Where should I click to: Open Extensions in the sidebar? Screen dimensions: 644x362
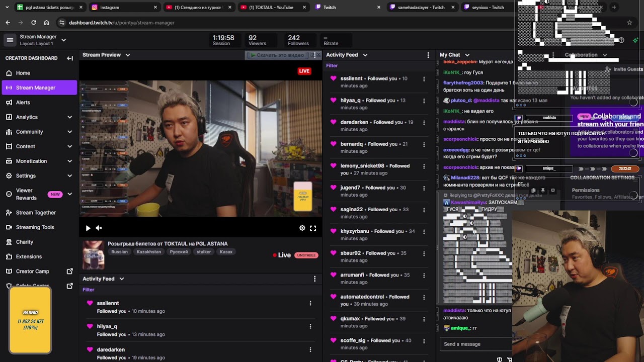pos(39,256)
